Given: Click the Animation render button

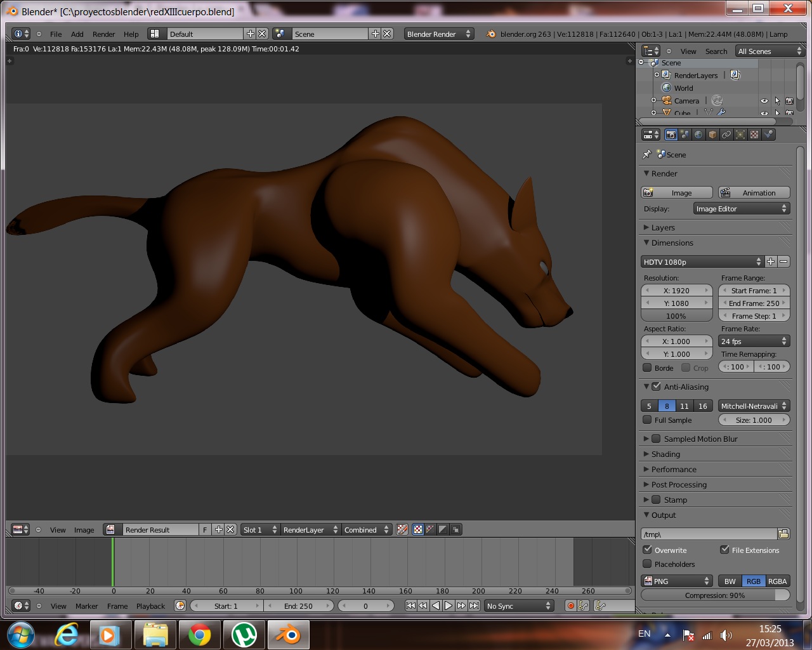Looking at the screenshot, I should [754, 193].
